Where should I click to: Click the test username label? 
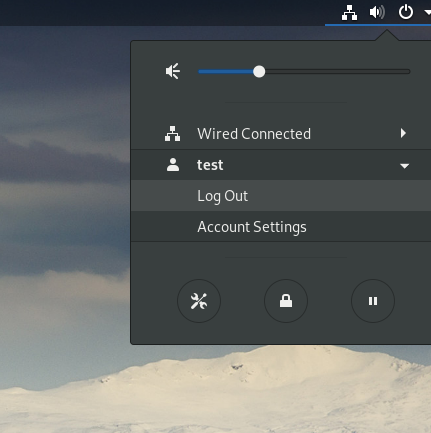pyautogui.click(x=210, y=165)
